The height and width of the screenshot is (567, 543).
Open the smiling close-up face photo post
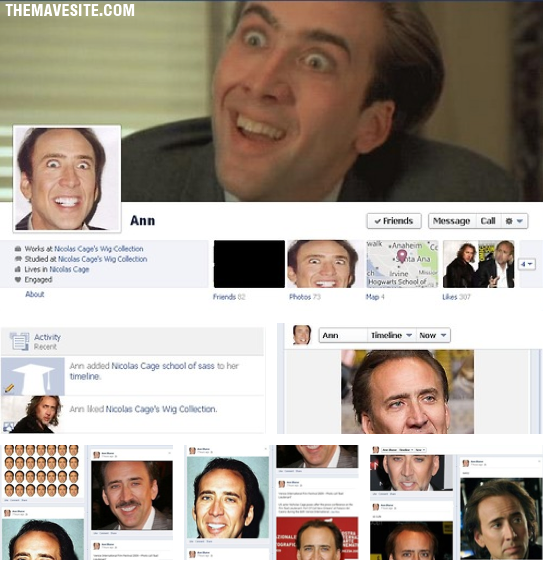tap(228, 498)
